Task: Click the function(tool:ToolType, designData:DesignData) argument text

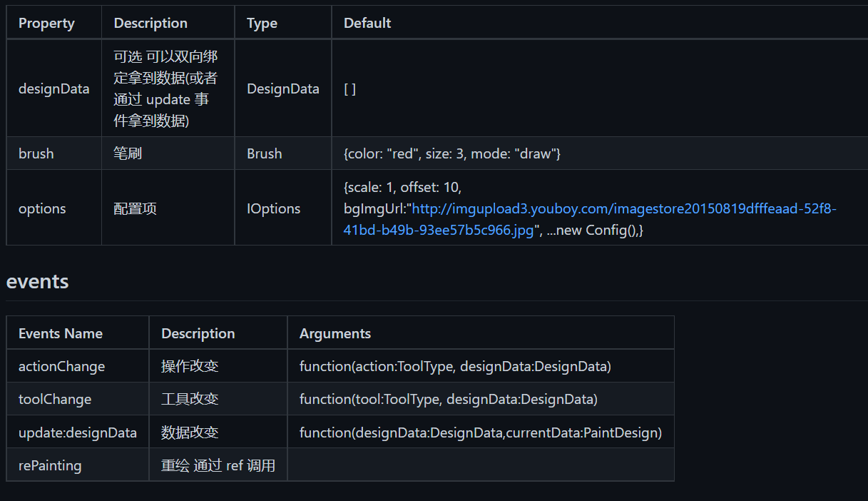Action: tap(448, 399)
